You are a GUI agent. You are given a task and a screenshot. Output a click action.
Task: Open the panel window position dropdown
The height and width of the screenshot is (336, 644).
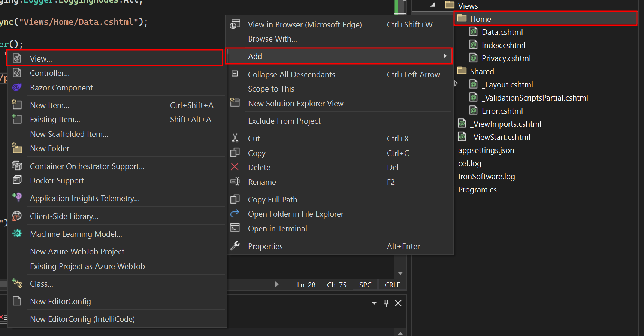[374, 303]
